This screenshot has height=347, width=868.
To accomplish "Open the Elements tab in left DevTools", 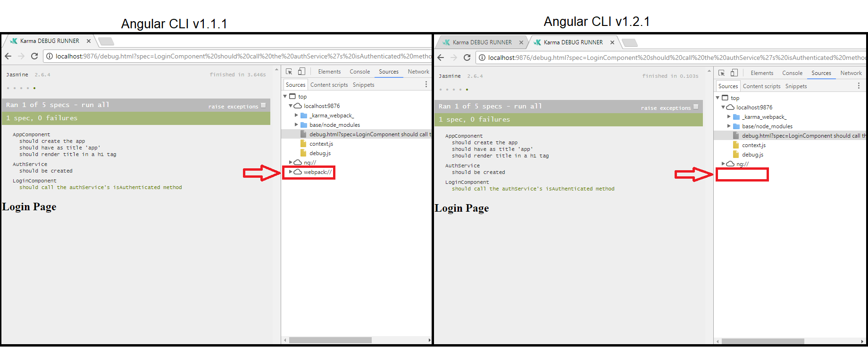I will pos(329,72).
